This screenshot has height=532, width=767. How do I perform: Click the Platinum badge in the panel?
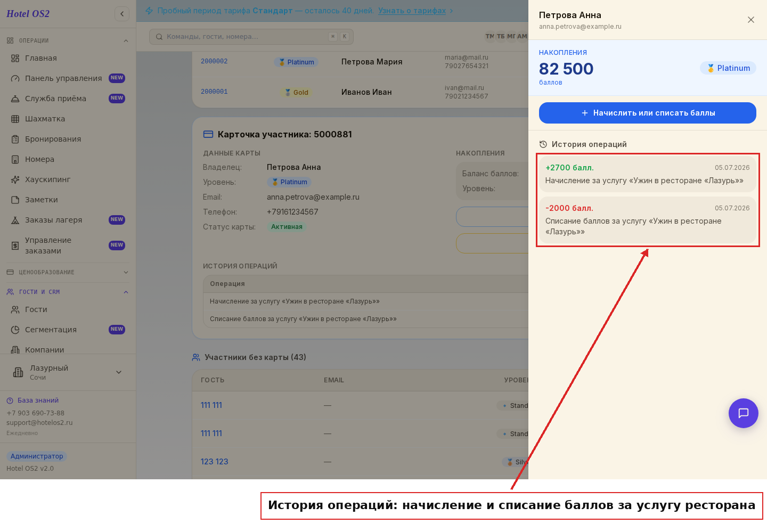click(x=728, y=68)
